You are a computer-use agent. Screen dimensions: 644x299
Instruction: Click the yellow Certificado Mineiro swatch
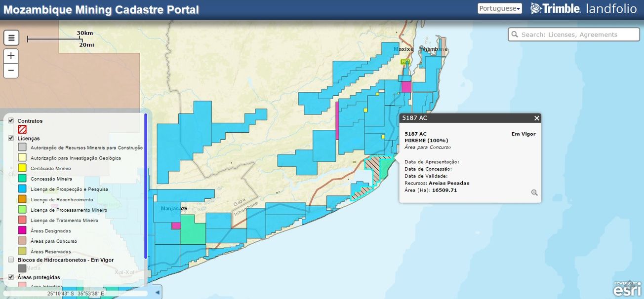(22, 168)
